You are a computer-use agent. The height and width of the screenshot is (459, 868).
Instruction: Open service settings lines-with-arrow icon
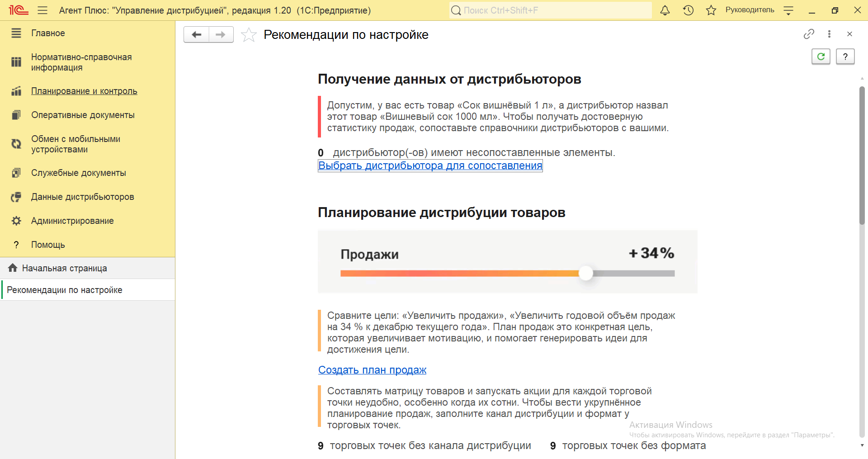pyautogui.click(x=788, y=10)
